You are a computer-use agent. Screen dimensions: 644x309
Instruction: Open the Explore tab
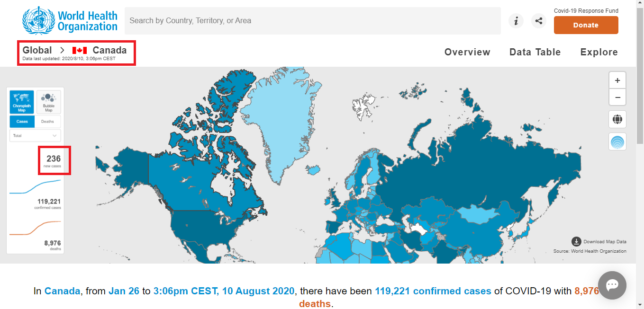(x=599, y=52)
